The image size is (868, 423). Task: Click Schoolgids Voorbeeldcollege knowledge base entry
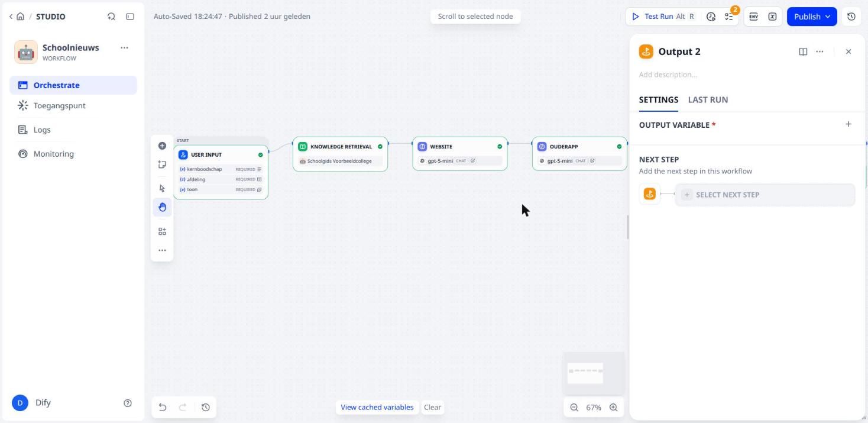(x=340, y=161)
